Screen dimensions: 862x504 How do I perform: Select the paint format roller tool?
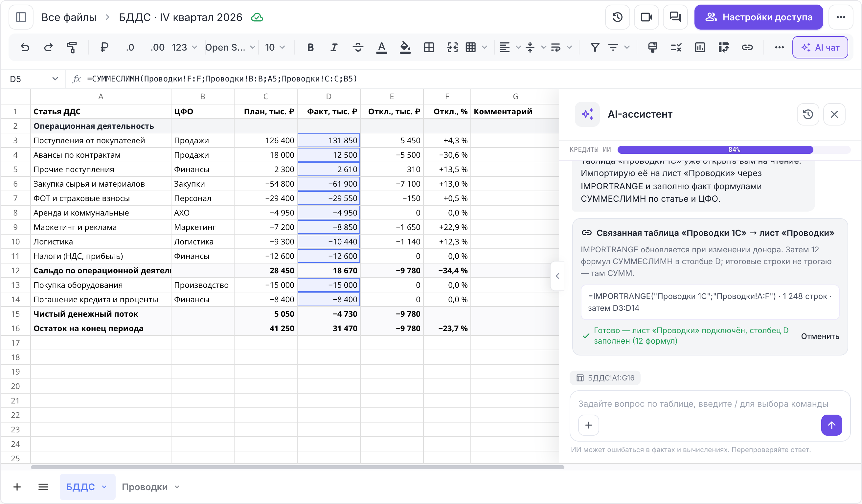72,47
